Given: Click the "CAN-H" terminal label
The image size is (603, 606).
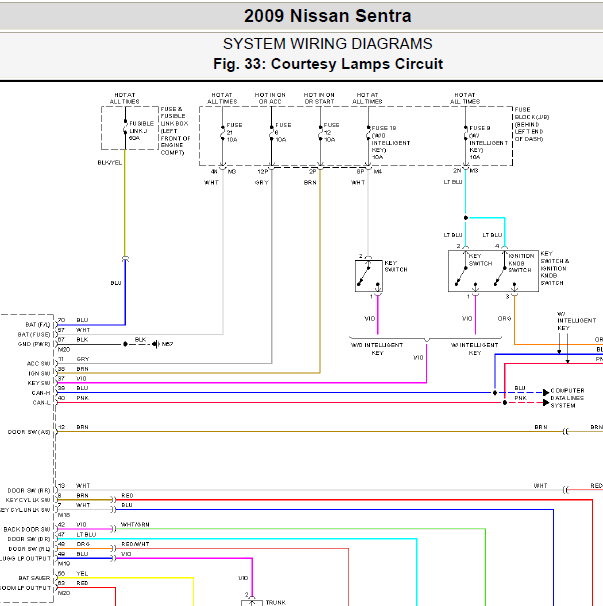Looking at the screenshot, I should [41, 393].
